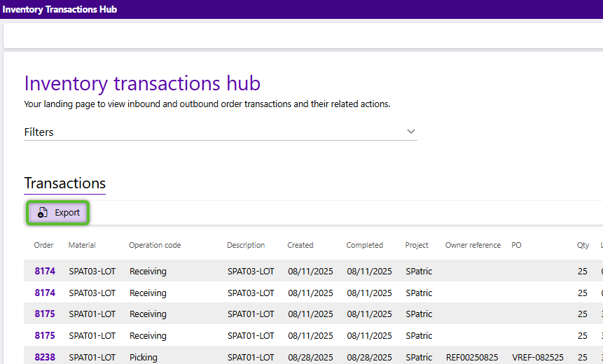Sort by the Created column header

pyautogui.click(x=300, y=245)
